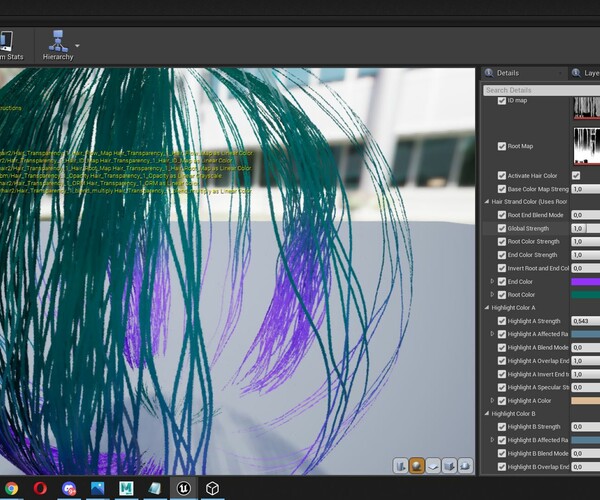
Task: Click the Highlight B Overlap End value field
Action: 585,467
